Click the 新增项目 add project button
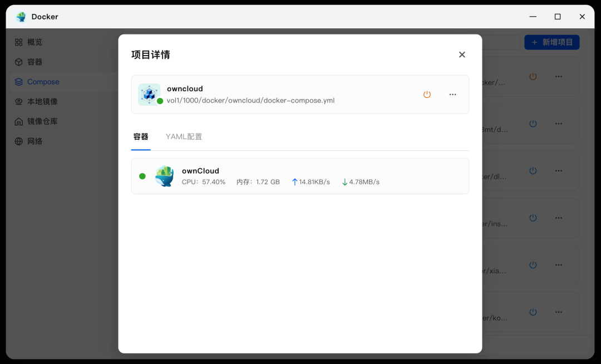 tap(552, 42)
